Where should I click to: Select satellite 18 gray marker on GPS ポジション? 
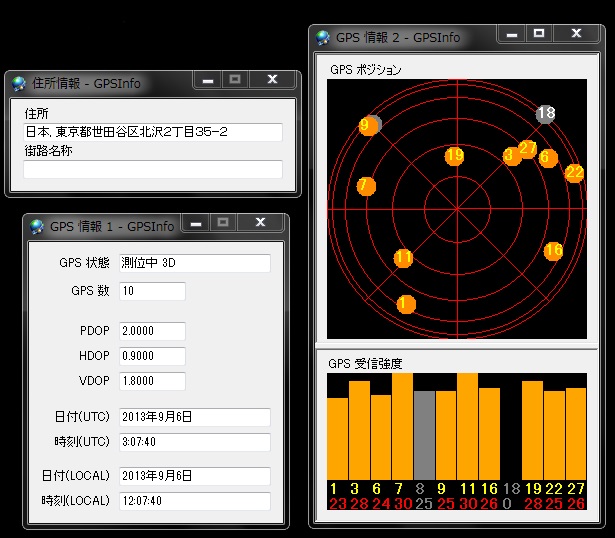[x=546, y=114]
